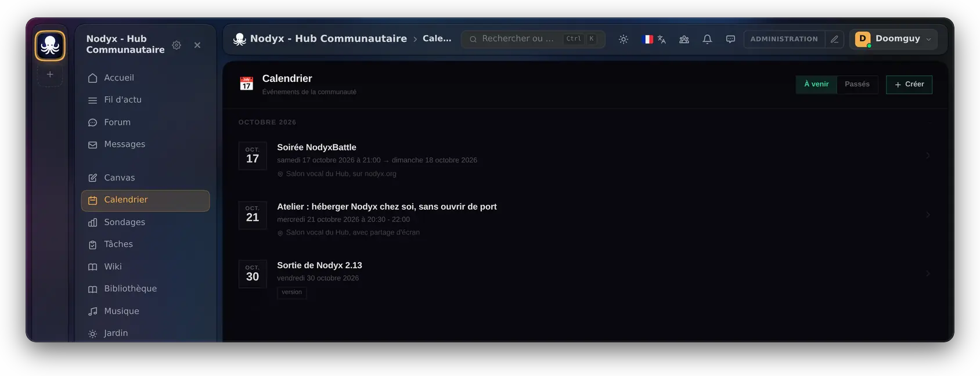Click Nodyx - Hub Communautaire breadcrumb
This screenshot has width=980, height=376.
pos(329,39)
